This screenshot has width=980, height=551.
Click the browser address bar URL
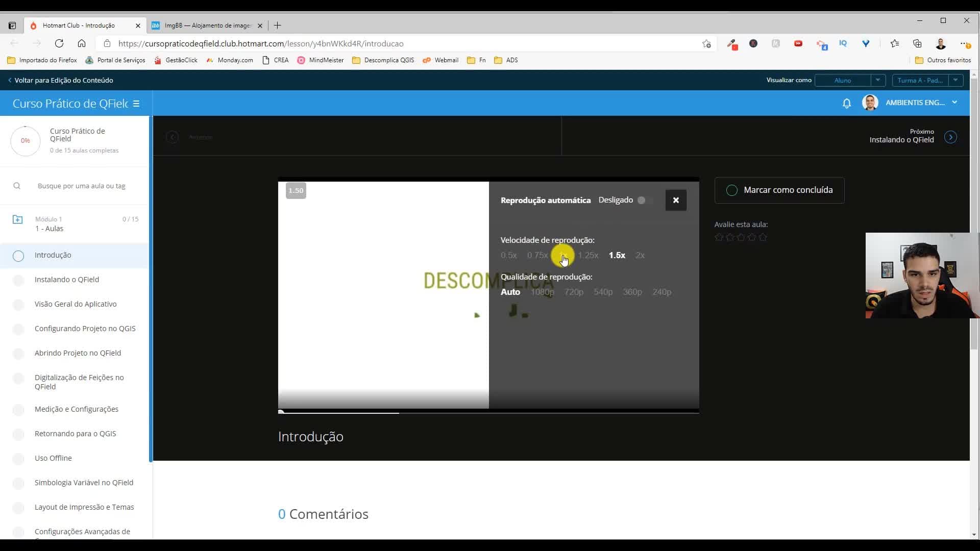click(x=261, y=44)
